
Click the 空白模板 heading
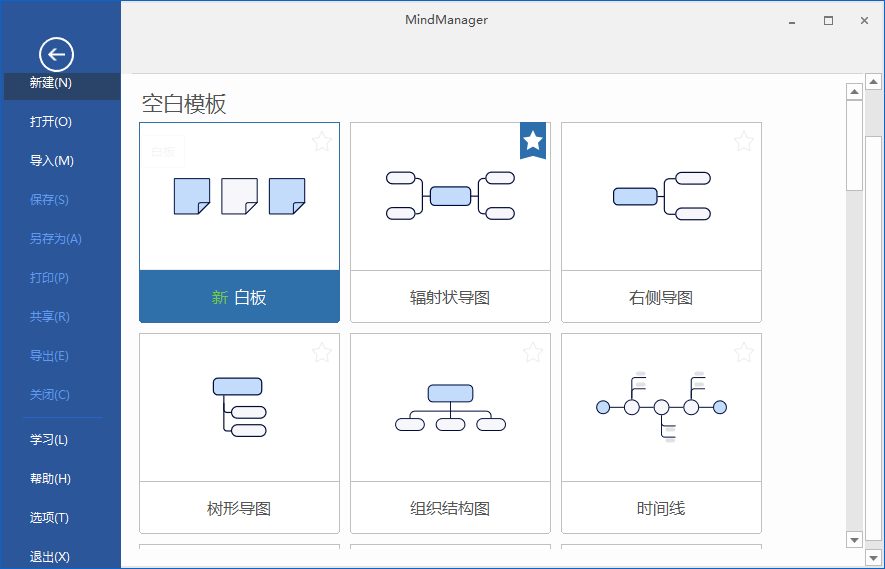(x=184, y=104)
